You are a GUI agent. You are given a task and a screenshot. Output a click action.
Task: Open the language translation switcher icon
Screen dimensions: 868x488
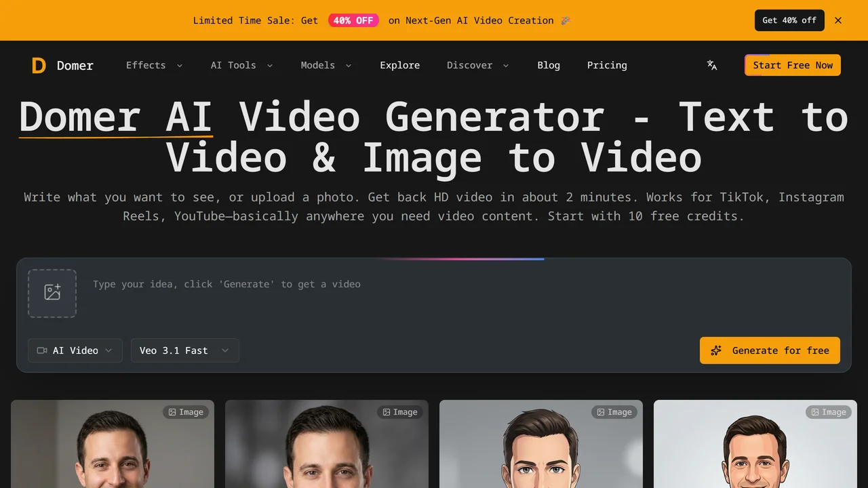712,65
